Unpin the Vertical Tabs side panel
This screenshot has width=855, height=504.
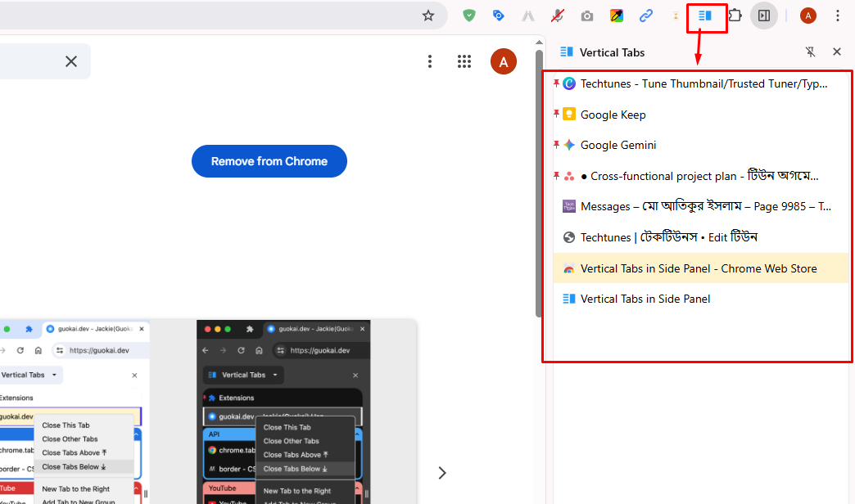point(810,52)
